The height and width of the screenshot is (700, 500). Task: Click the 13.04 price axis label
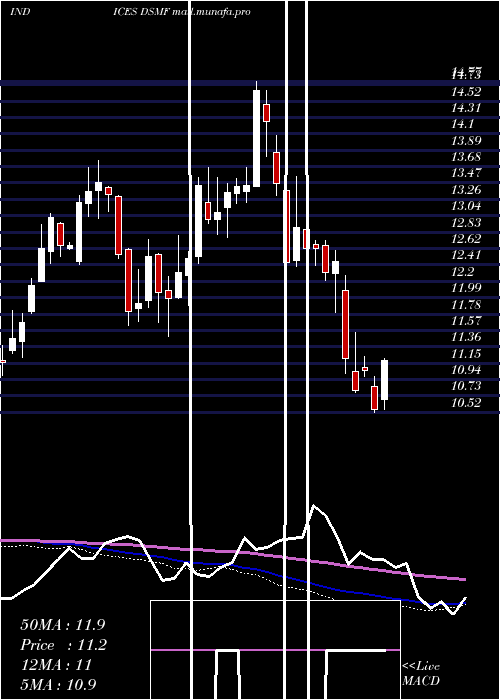click(467, 206)
